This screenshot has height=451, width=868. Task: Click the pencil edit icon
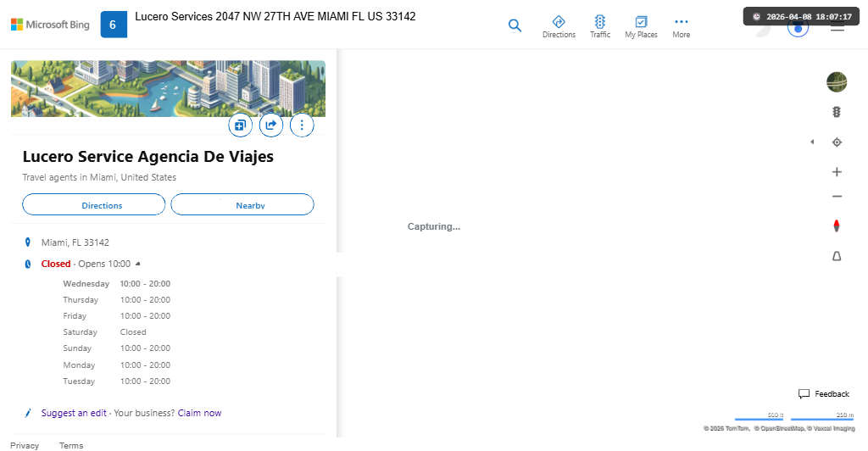[28, 413]
